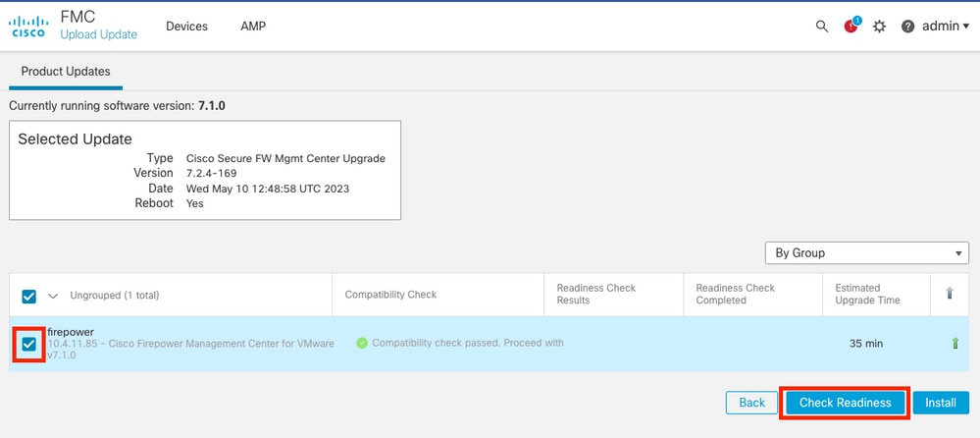Click the FMC title text
This screenshot has width=980, height=438.
(x=77, y=16)
